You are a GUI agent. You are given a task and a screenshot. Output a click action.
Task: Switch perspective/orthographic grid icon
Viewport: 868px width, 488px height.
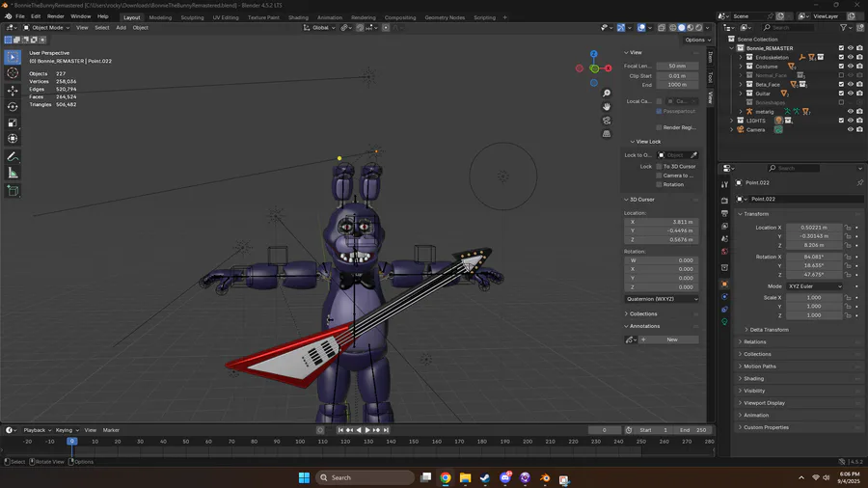[x=607, y=134]
